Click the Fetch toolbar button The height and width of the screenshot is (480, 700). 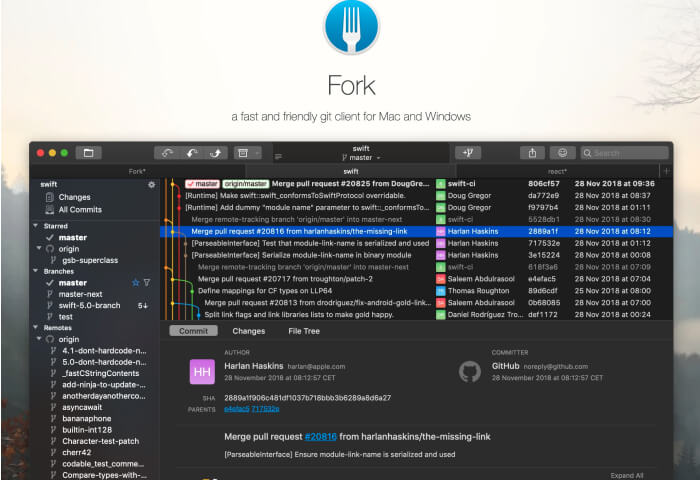[167, 153]
